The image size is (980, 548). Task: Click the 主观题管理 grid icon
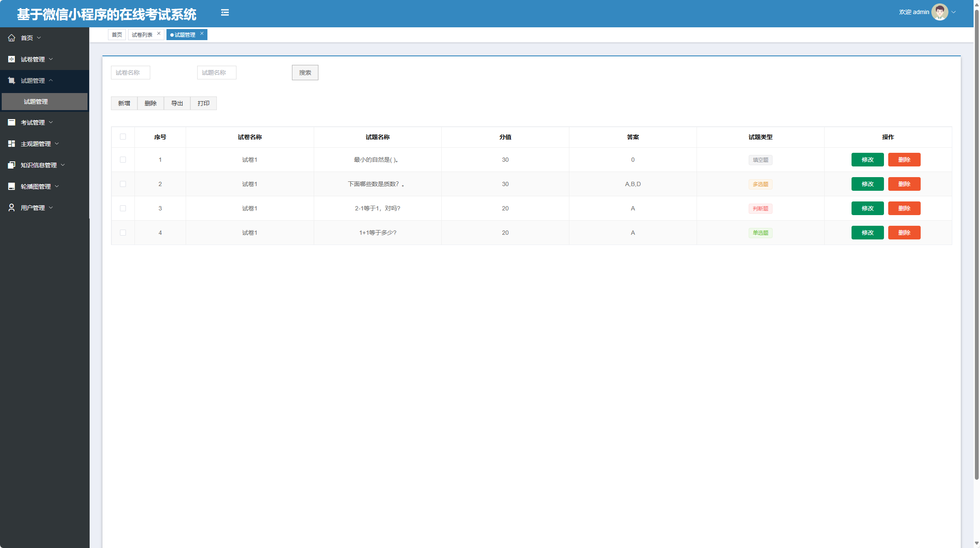(x=12, y=144)
